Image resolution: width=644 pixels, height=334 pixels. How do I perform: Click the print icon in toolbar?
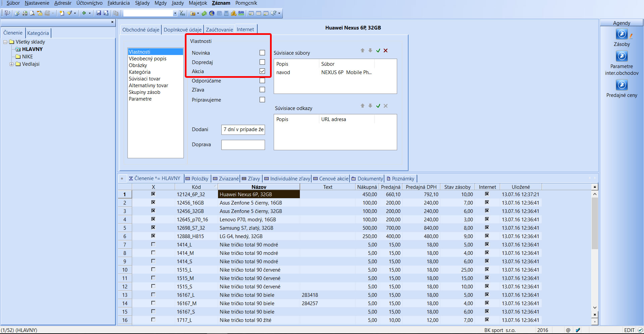pyautogui.click(x=25, y=13)
